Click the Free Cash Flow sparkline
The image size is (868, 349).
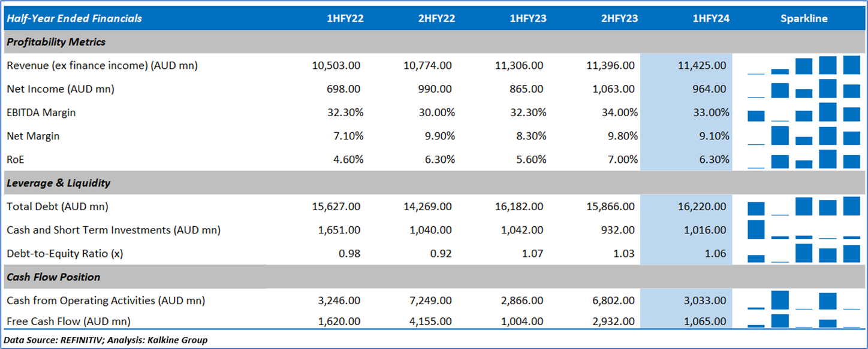pyautogui.click(x=804, y=321)
